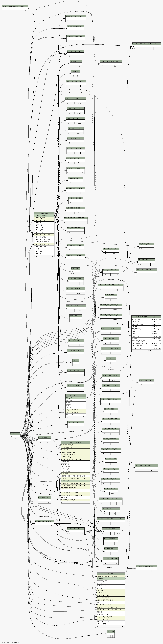
Task: Click the BUSINESSES_NOT_DUPLICATES table title
Action: click(76, 218)
